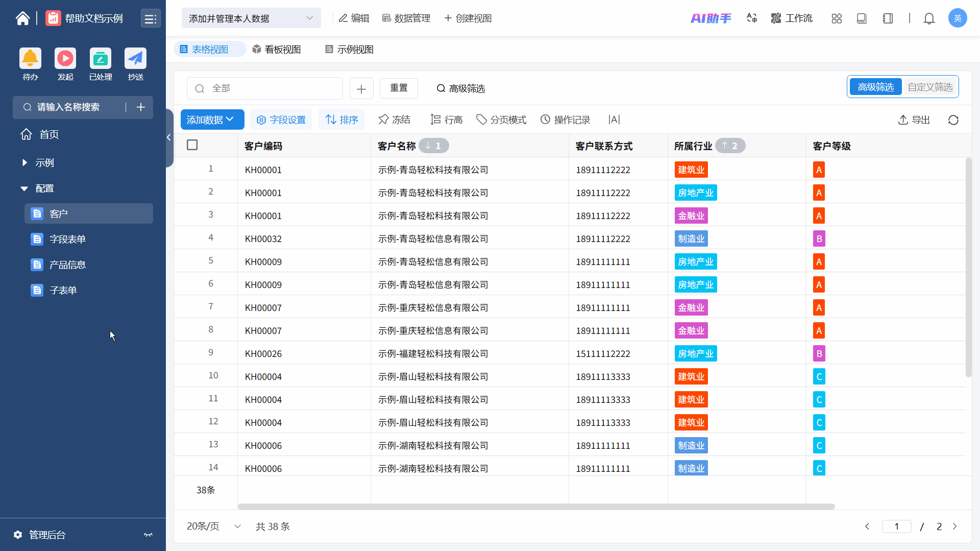Click the page number input box
The width and height of the screenshot is (980, 551).
coord(896,526)
